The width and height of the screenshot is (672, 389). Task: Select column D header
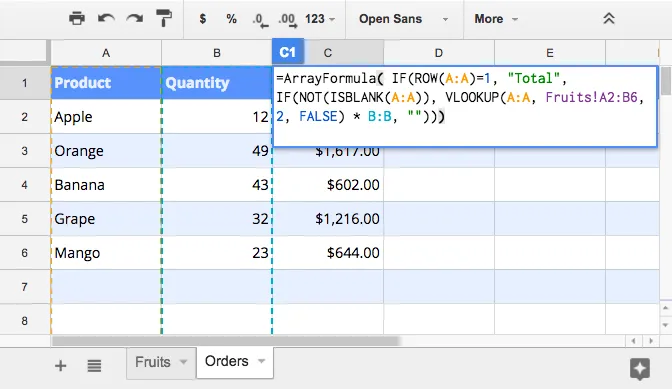tap(439, 53)
